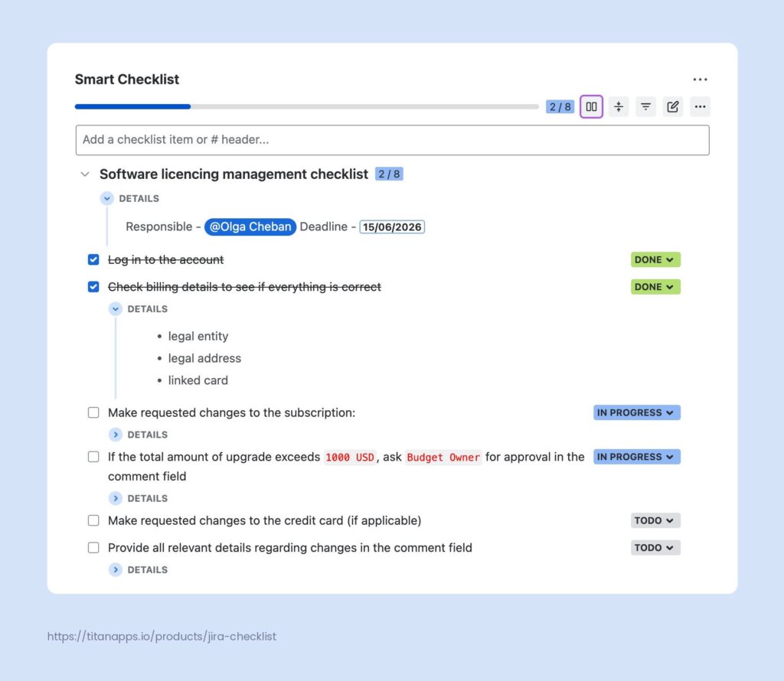The image size is (784, 681).
Task: Uncheck the Log in to the account item
Action: (x=93, y=259)
